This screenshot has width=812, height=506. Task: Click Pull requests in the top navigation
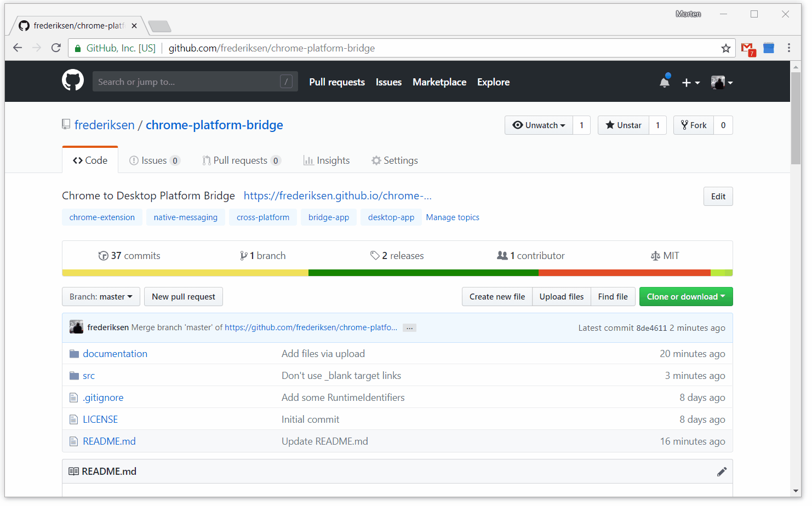(337, 82)
